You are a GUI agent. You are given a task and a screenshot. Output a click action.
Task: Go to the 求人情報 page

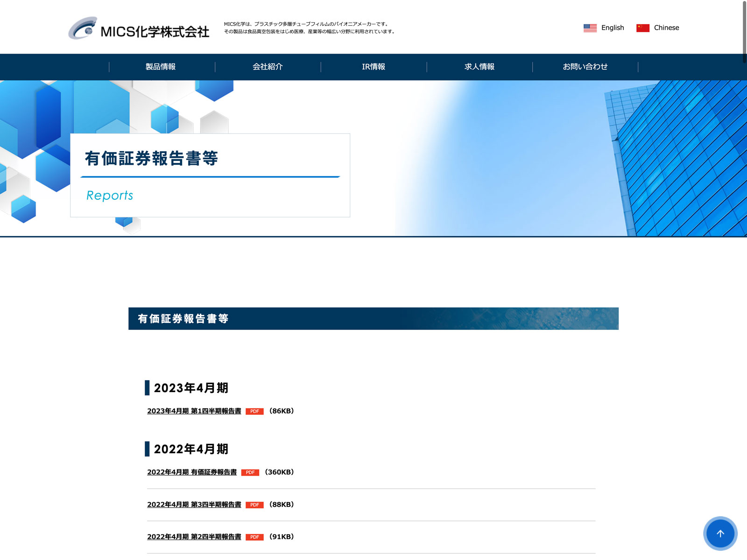(479, 67)
